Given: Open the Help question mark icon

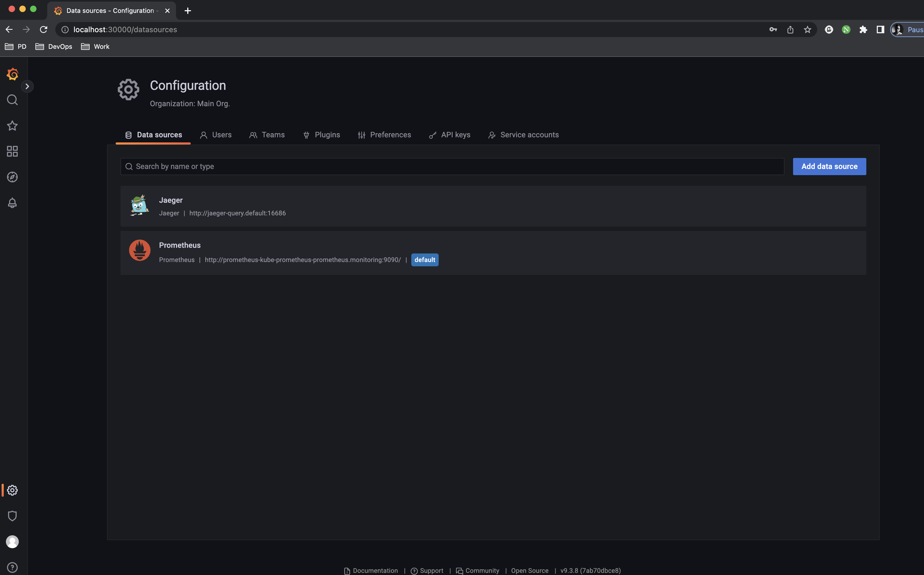Looking at the screenshot, I should 12,567.
